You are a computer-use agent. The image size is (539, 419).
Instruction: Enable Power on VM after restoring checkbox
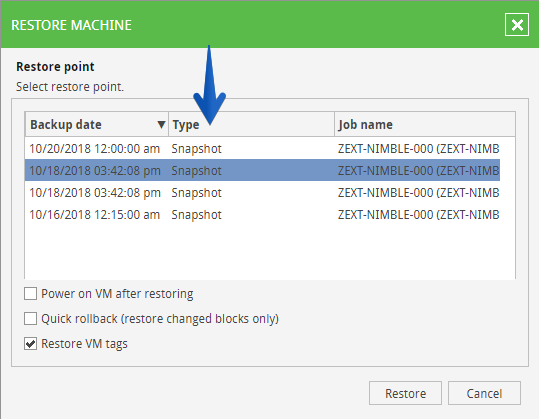tap(31, 294)
